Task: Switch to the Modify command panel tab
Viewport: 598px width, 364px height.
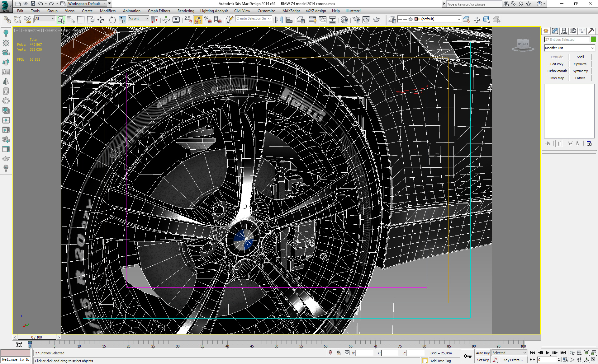Action: tap(555, 31)
